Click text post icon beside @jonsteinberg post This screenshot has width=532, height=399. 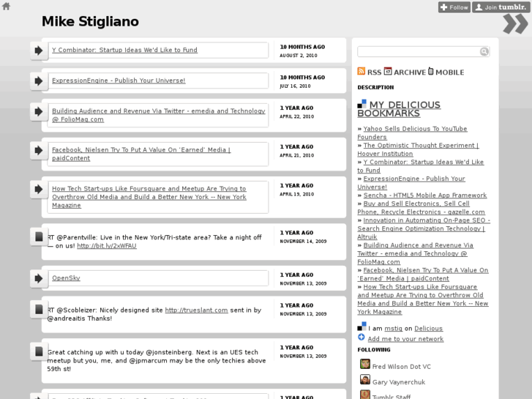coord(39,351)
